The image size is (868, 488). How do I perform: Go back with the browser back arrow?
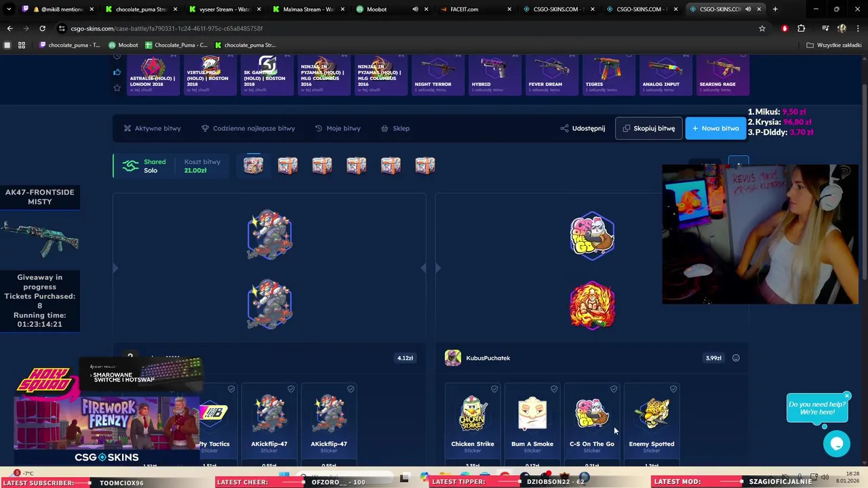[x=9, y=28]
